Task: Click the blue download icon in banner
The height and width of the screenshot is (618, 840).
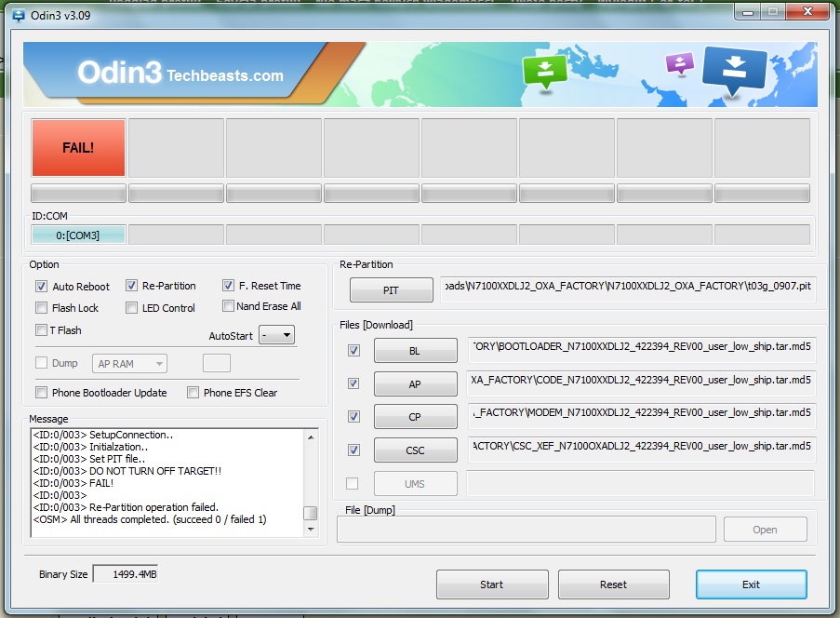Action: (735, 71)
